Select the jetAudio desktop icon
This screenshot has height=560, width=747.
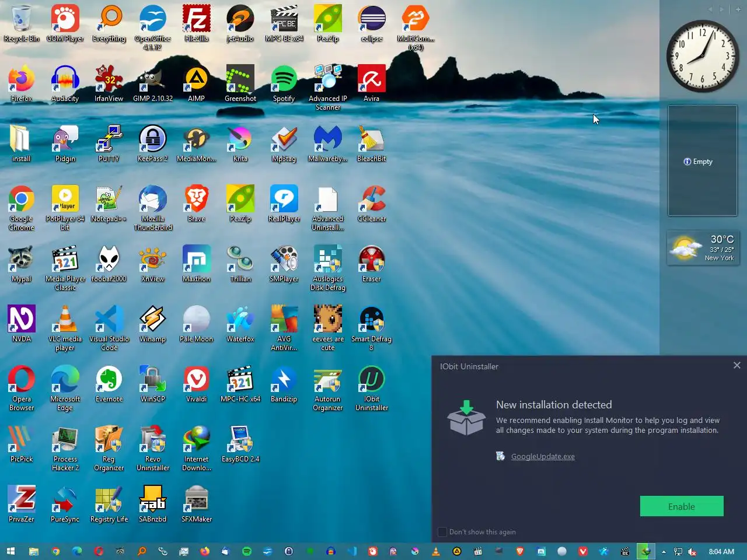[x=240, y=24]
